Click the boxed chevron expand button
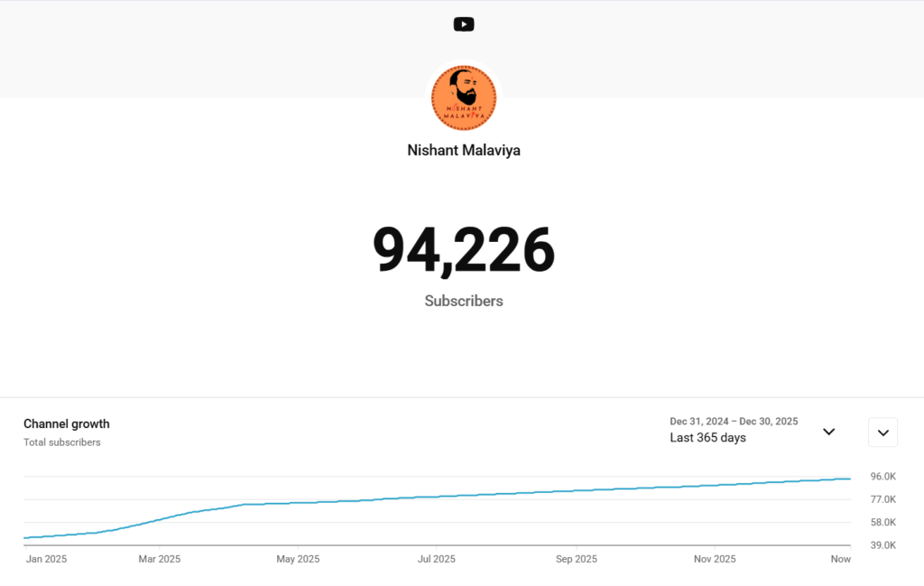This screenshot has height=586, width=924. click(882, 432)
